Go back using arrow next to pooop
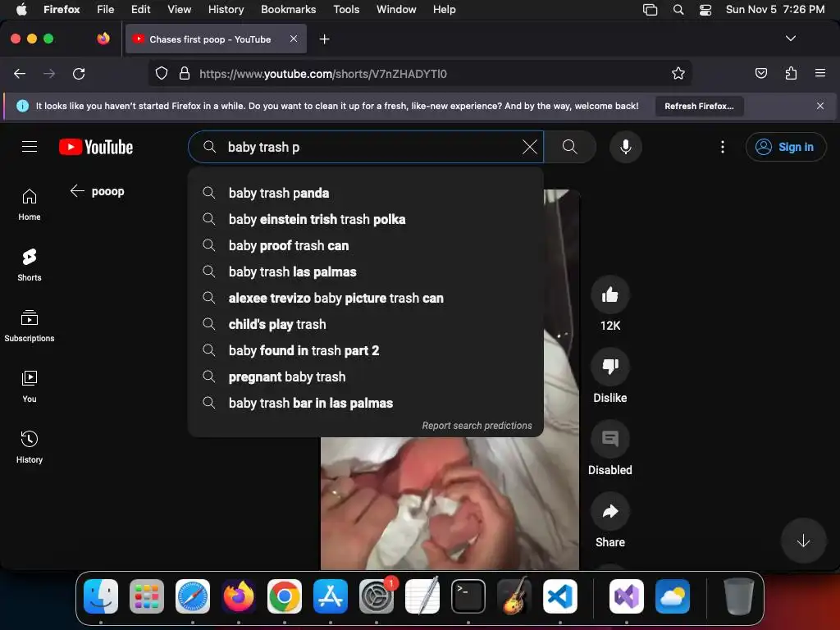Viewport: 840px width, 630px height. click(x=77, y=191)
